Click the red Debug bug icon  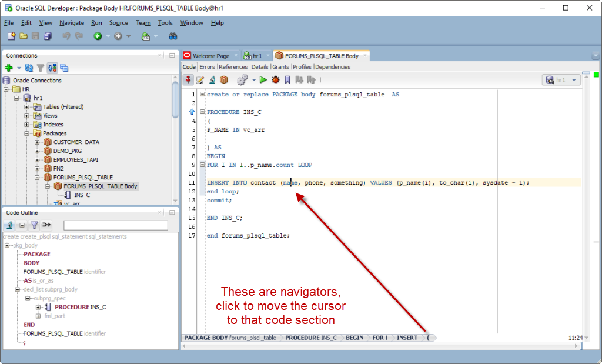[275, 80]
